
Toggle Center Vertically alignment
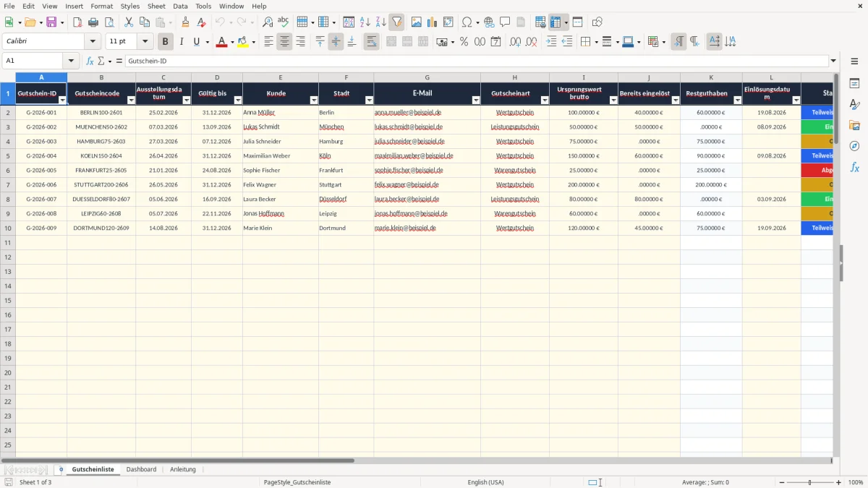click(336, 42)
